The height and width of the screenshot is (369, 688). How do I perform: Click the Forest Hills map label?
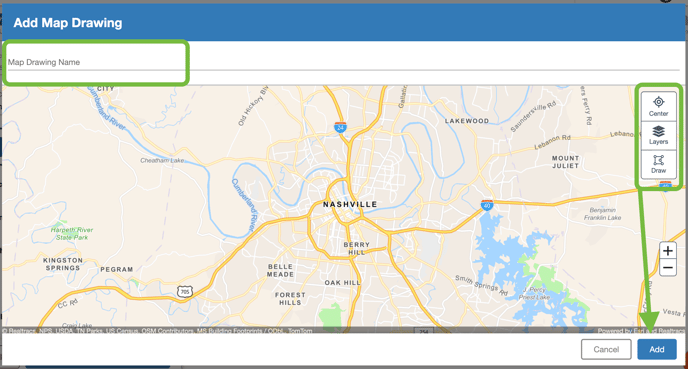tap(290, 299)
